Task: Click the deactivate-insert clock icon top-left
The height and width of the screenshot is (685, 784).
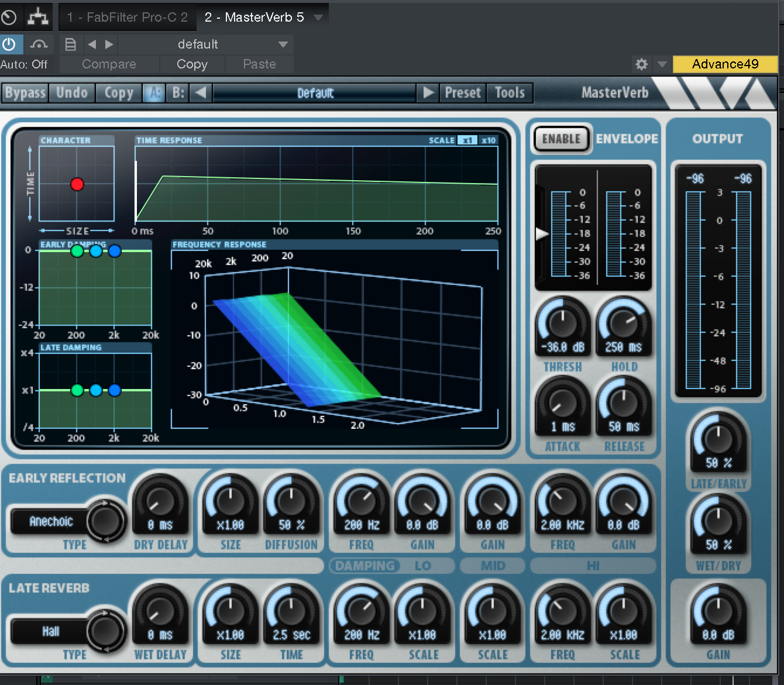Action: click(9, 17)
